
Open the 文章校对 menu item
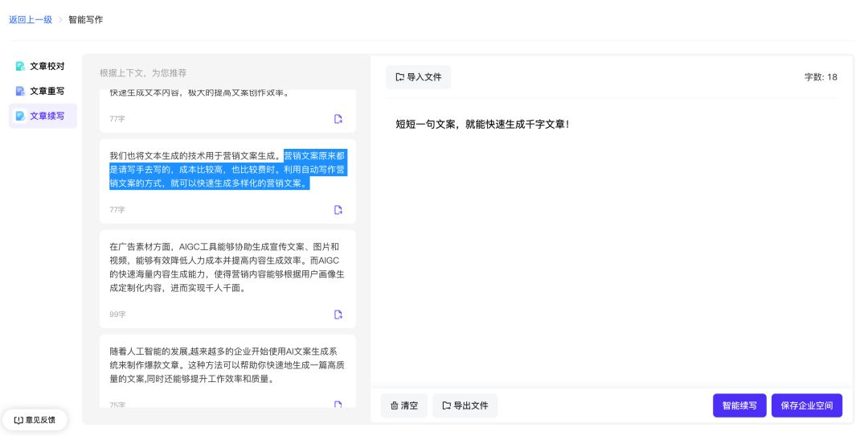click(x=43, y=66)
